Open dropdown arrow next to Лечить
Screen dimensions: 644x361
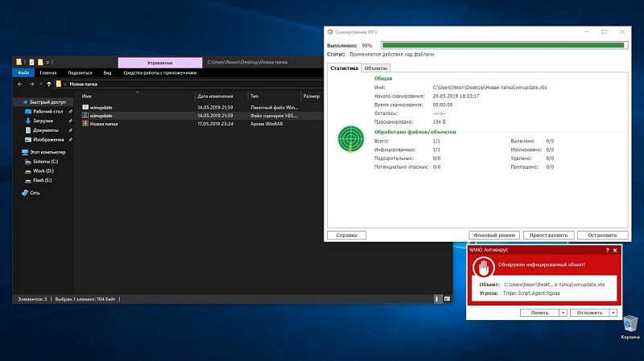[563, 312]
